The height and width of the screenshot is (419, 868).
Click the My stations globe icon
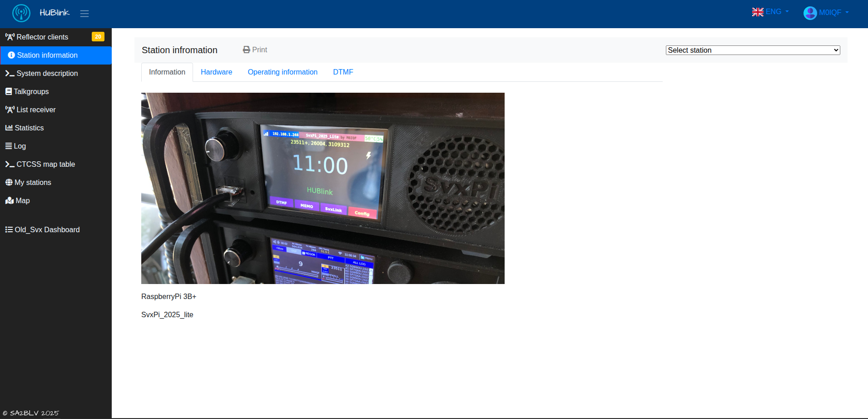click(9, 182)
